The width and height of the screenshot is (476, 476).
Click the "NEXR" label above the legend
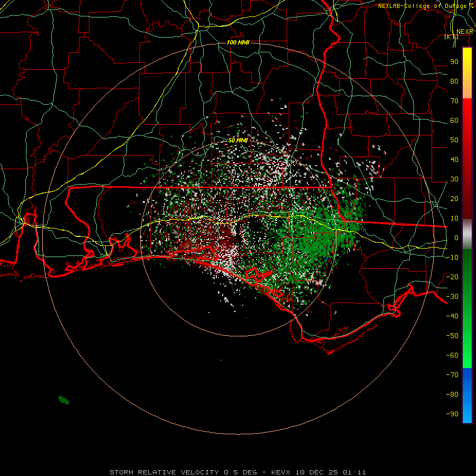tap(464, 32)
